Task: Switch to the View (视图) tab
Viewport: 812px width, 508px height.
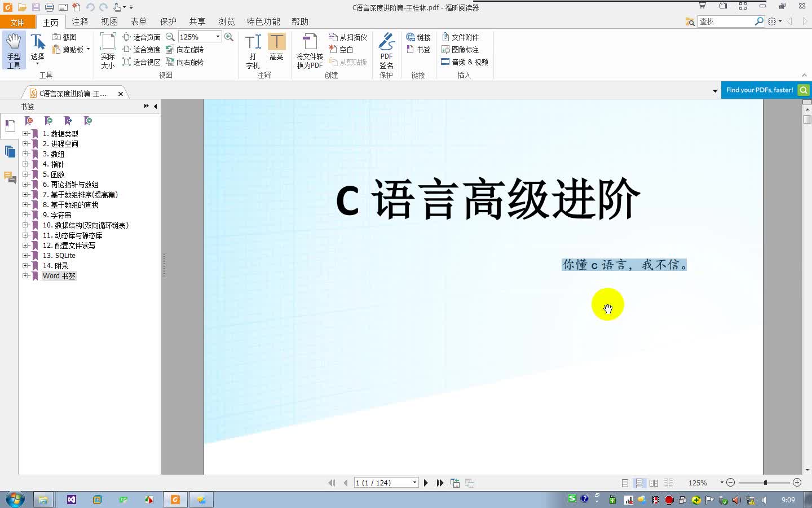Action: 109,21
